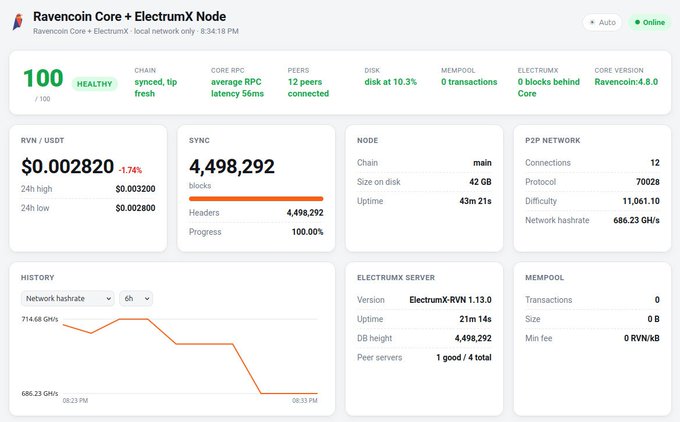680x422 pixels.
Task: Click '0 transactions' mempool status
Action: pyautogui.click(x=469, y=82)
